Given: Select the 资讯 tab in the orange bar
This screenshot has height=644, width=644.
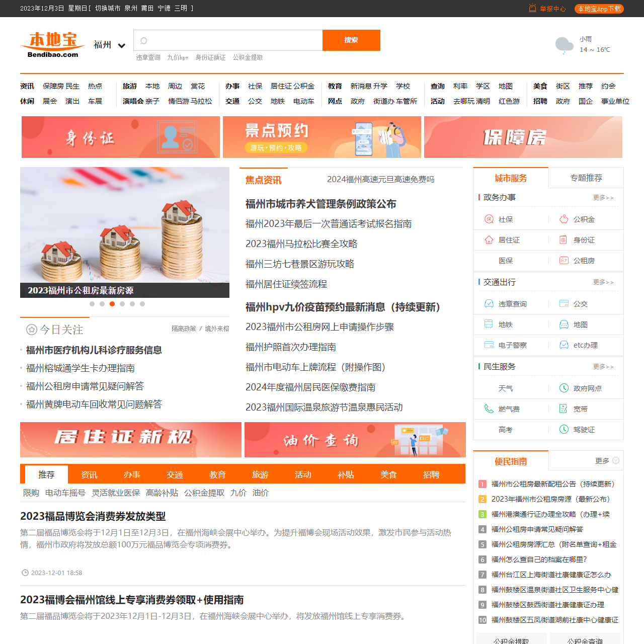Looking at the screenshot, I should coord(89,474).
